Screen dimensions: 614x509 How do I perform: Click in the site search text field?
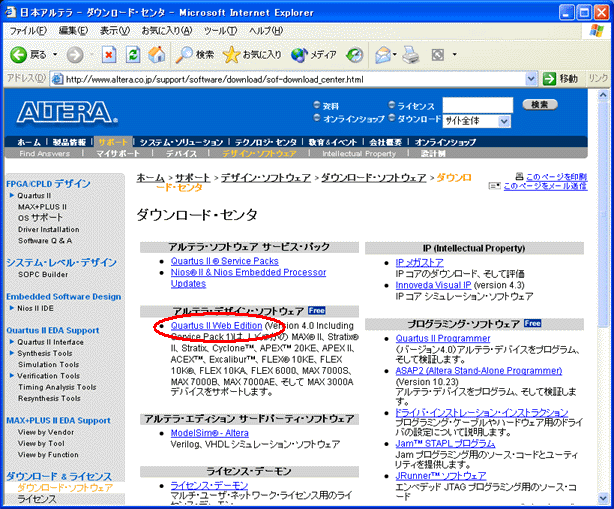tap(477, 104)
